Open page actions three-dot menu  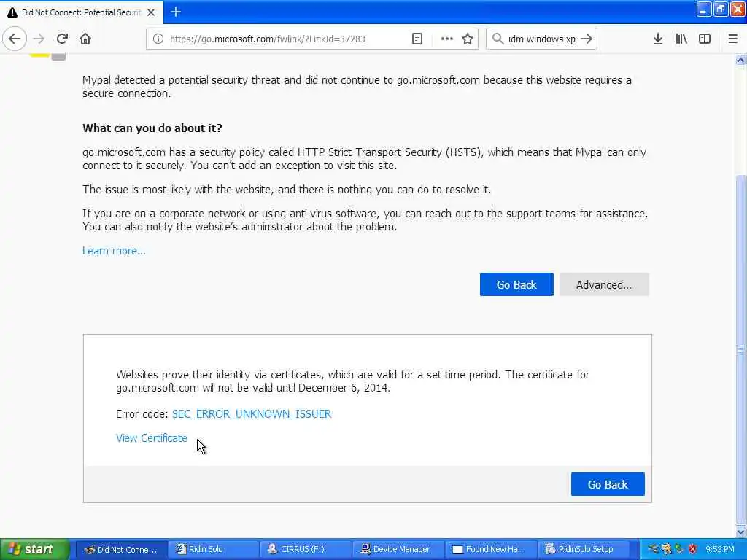pos(447,39)
